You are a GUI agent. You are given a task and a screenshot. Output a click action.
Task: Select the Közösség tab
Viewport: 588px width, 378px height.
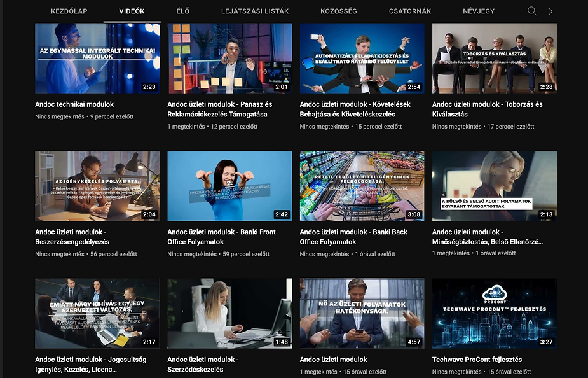point(339,11)
